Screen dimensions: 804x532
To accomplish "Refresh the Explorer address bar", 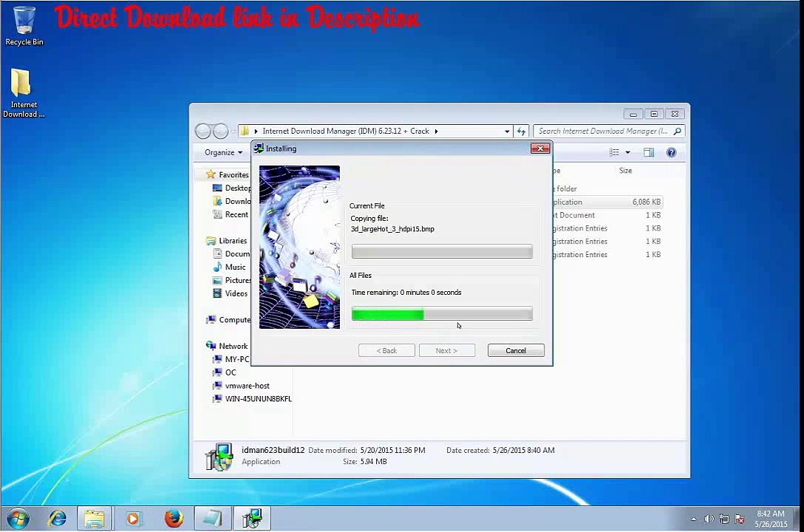I will coord(522,132).
